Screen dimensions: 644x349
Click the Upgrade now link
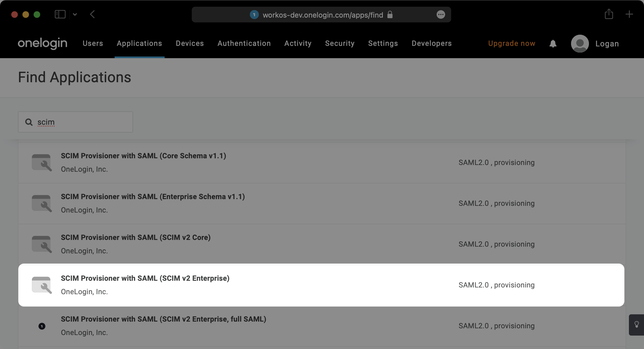coord(512,43)
